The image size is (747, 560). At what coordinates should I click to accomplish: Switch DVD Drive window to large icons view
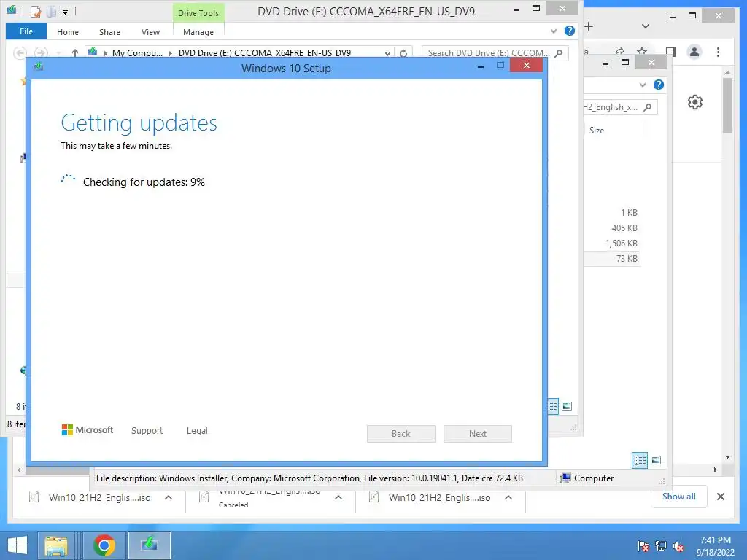pyautogui.click(x=567, y=406)
